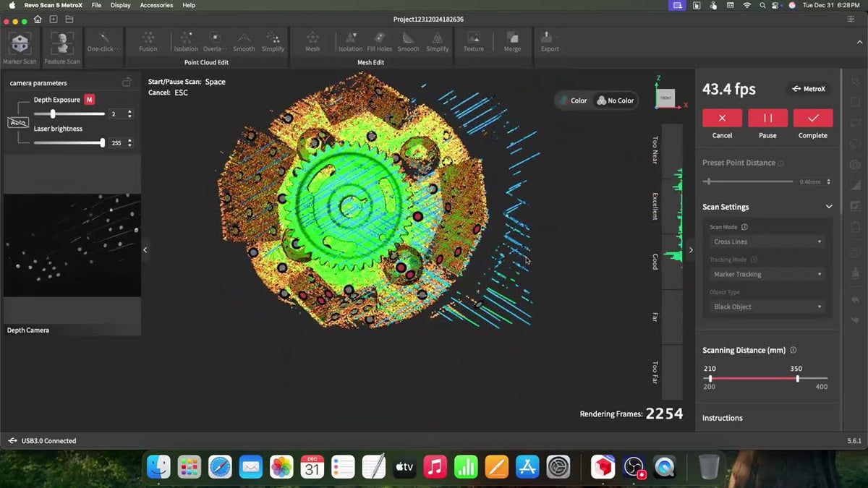
Task: Click the Laser brightness slider handle
Action: pyautogui.click(x=102, y=143)
